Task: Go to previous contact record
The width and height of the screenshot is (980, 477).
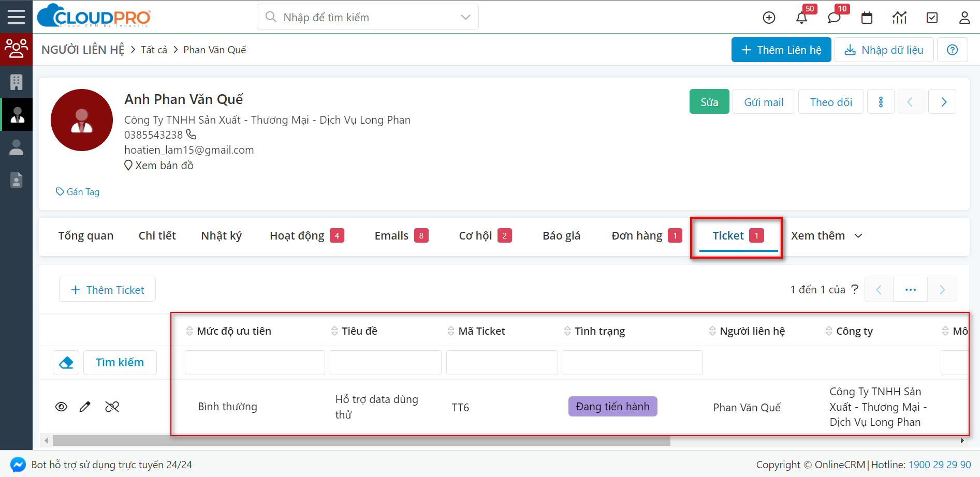Action: (910, 102)
